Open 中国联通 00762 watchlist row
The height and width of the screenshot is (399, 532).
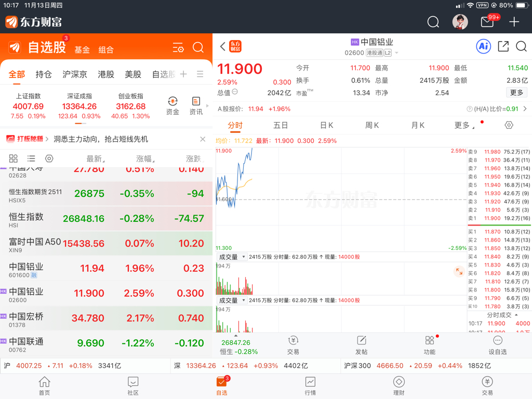click(x=106, y=344)
